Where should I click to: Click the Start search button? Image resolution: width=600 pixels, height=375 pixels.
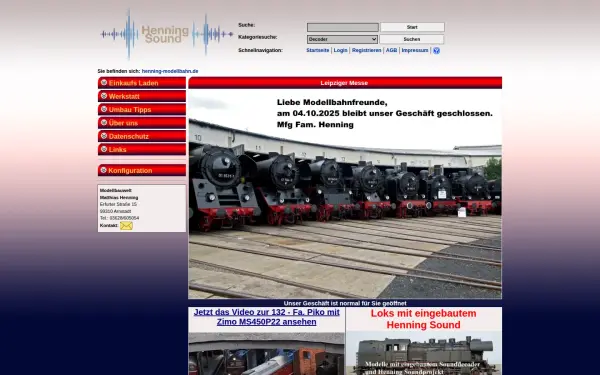click(412, 27)
